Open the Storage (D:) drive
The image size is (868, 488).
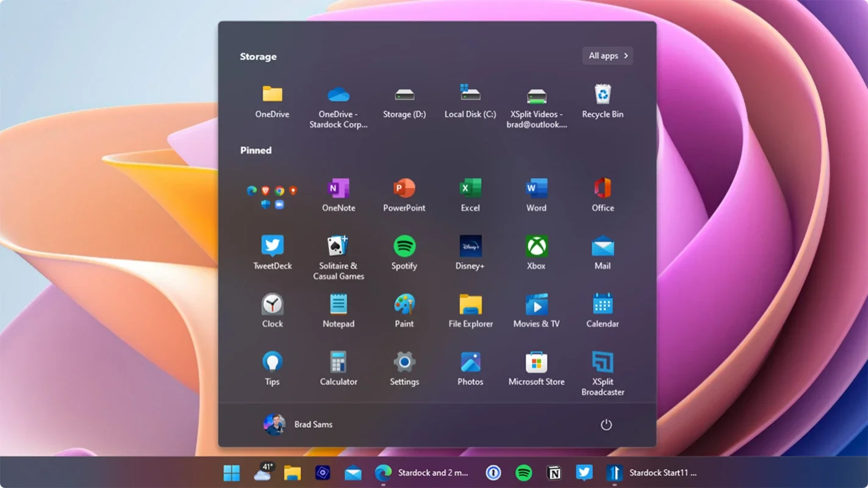[404, 102]
